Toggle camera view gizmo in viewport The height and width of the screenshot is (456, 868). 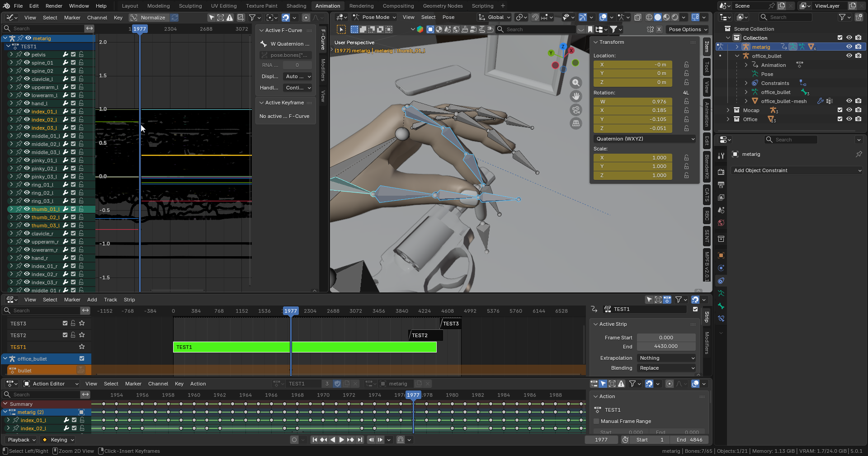[x=576, y=110]
